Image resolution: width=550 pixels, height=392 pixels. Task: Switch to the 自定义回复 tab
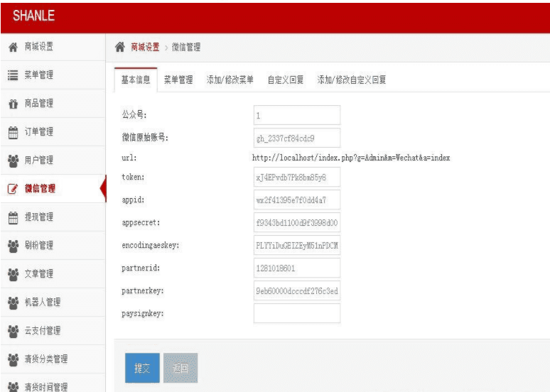pyautogui.click(x=285, y=80)
